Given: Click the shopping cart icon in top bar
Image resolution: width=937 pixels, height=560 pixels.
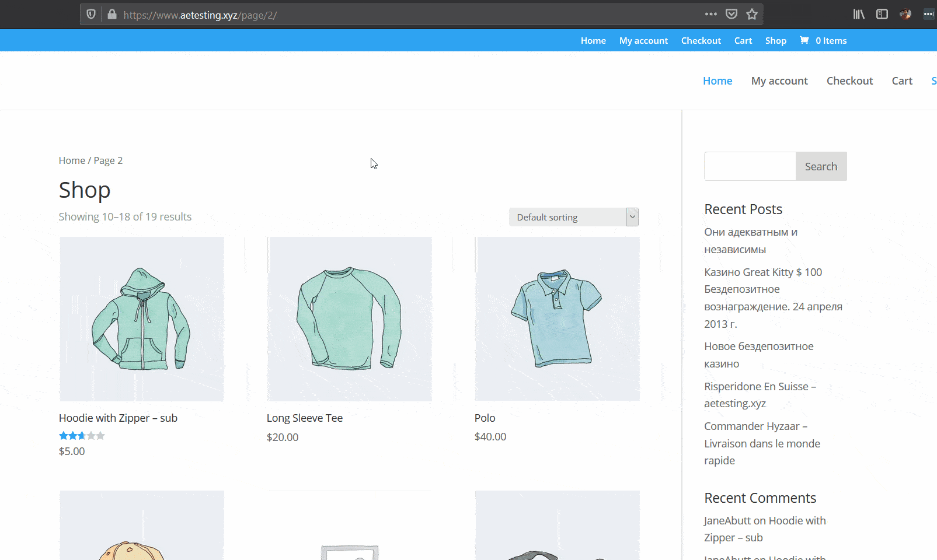Looking at the screenshot, I should [804, 40].
